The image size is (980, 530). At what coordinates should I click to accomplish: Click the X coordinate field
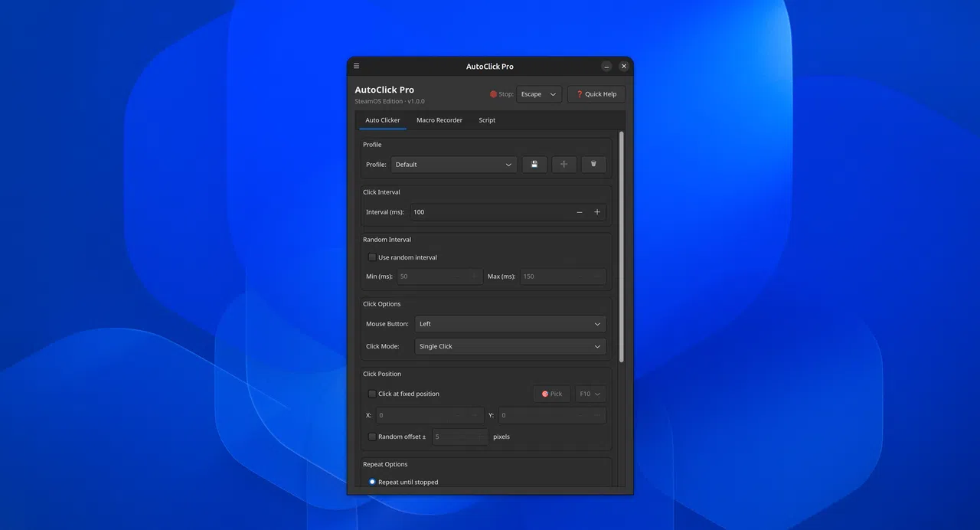coord(430,415)
